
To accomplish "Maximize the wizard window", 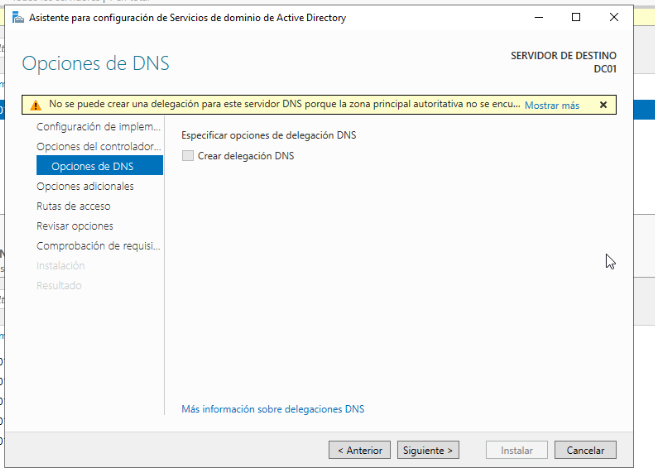I will point(576,18).
